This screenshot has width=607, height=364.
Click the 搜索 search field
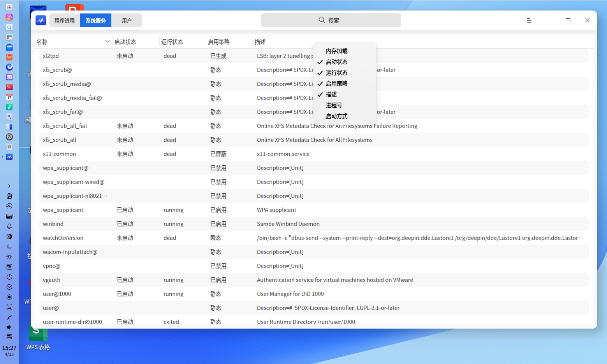331,20
